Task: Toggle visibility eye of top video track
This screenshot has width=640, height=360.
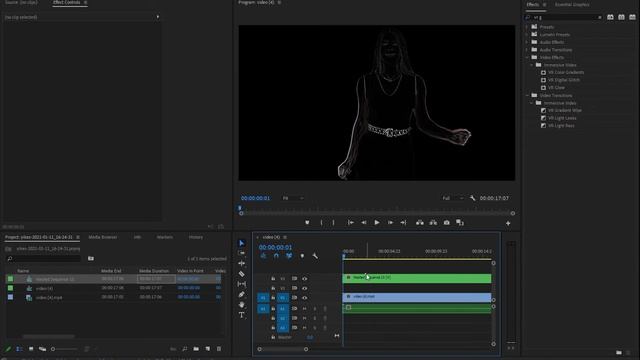Action: coord(304,278)
